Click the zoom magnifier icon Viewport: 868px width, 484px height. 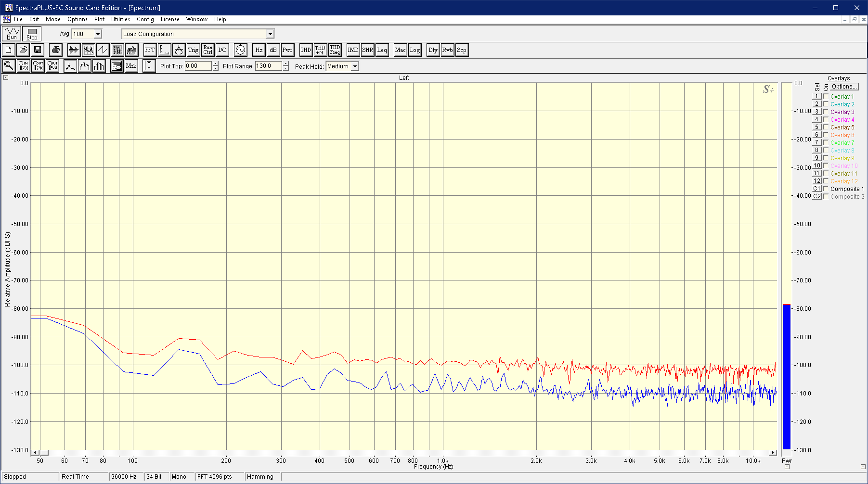click(9, 66)
